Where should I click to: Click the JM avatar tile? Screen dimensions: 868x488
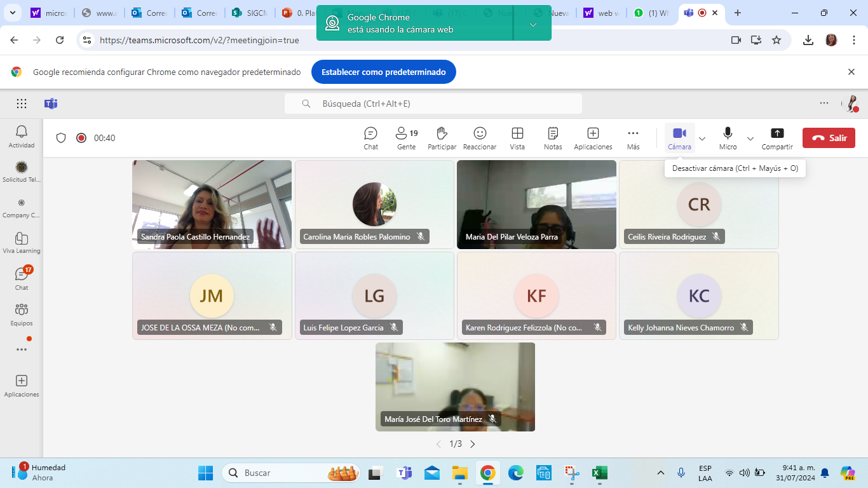pyautogui.click(x=212, y=295)
